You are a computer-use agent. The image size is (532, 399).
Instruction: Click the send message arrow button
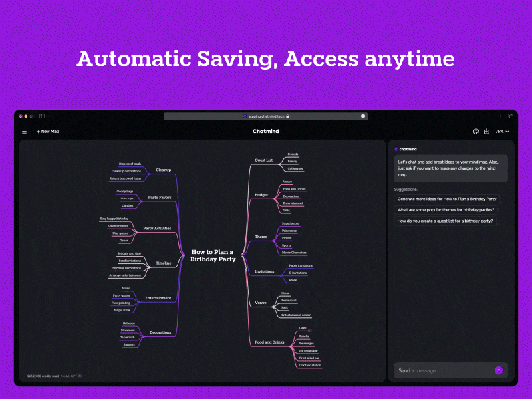499,370
